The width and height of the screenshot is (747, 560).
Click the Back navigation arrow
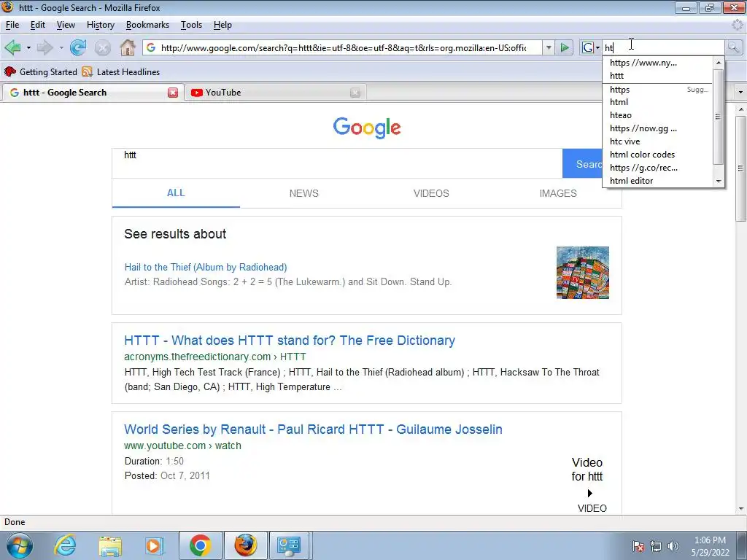pyautogui.click(x=13, y=47)
